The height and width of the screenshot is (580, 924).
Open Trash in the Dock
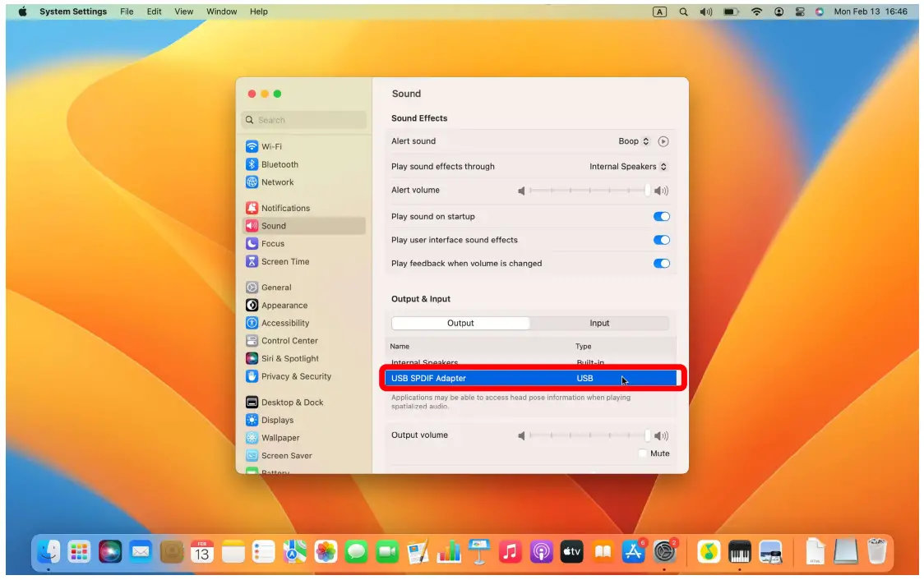pos(877,552)
